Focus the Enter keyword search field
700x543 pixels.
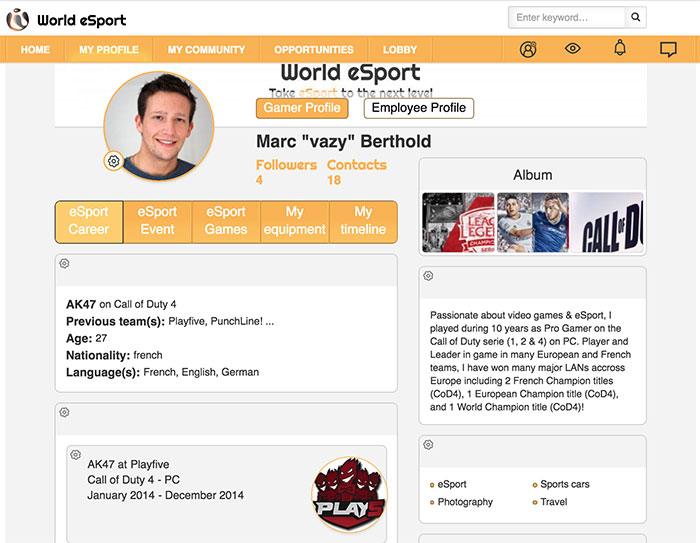(x=566, y=17)
